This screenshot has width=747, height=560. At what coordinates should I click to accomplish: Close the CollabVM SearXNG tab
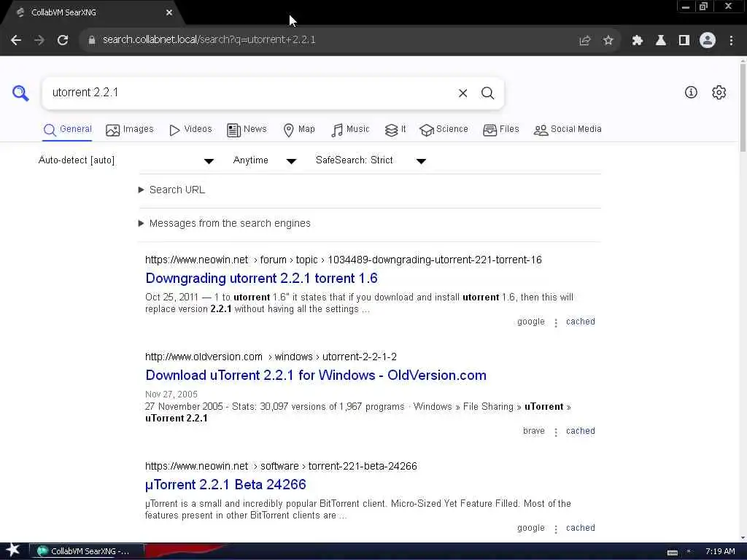click(169, 12)
